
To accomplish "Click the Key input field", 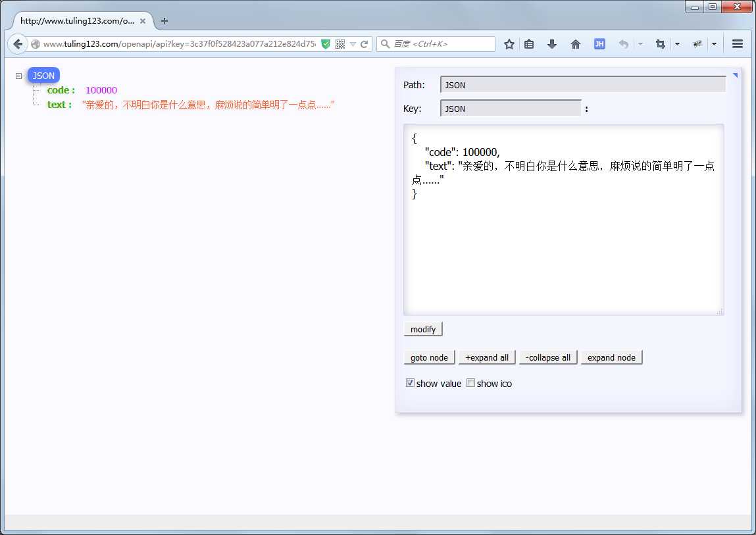I will 511,108.
